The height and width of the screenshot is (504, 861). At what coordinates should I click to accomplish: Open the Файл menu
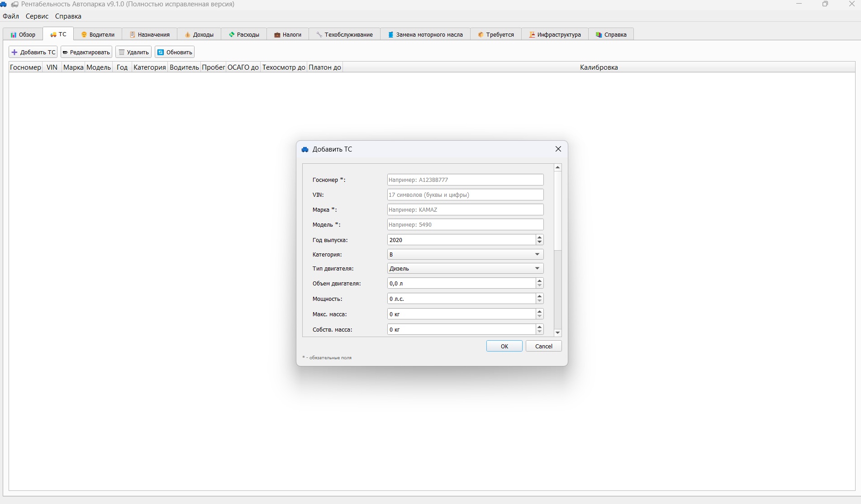11,16
